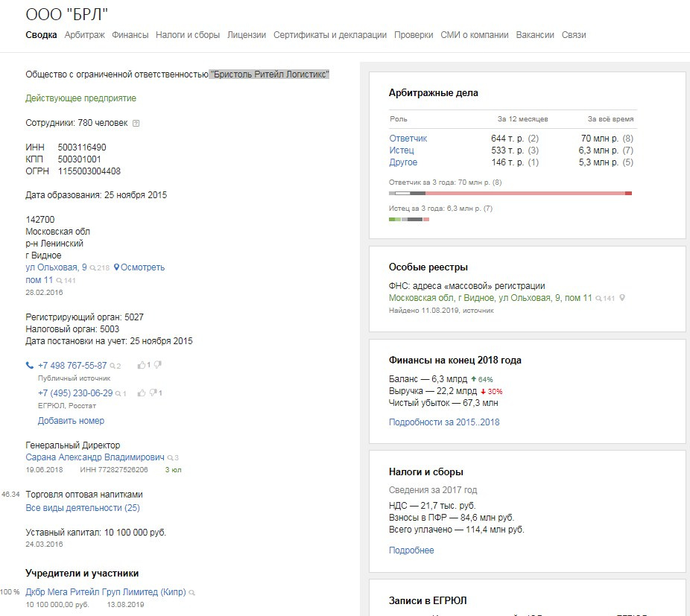
Task: Click the Осмотреть link
Action: click(x=142, y=267)
